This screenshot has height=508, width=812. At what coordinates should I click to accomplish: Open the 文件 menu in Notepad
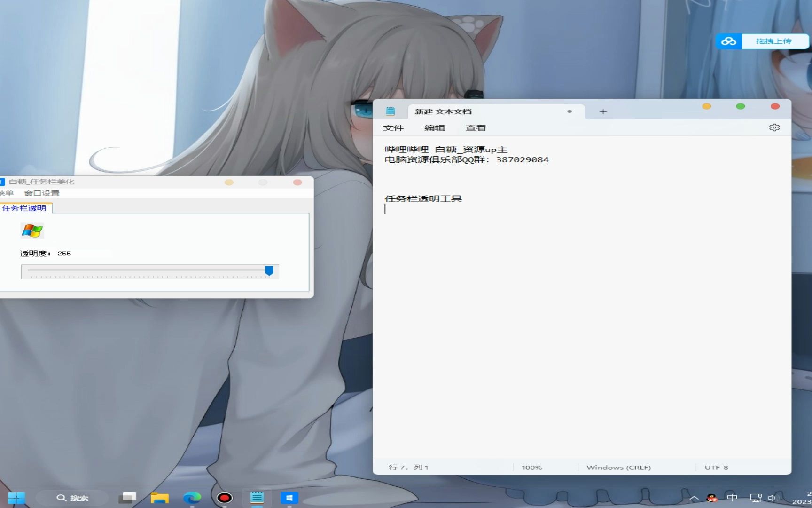[x=394, y=127]
